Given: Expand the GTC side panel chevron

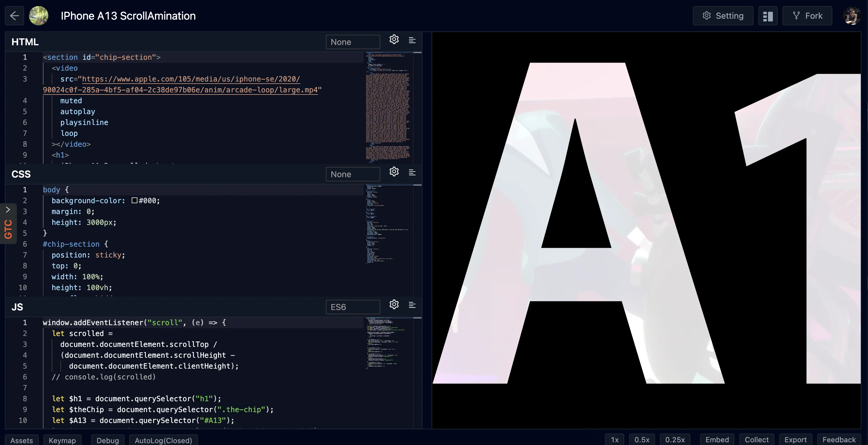Looking at the screenshot, I should pos(8,210).
